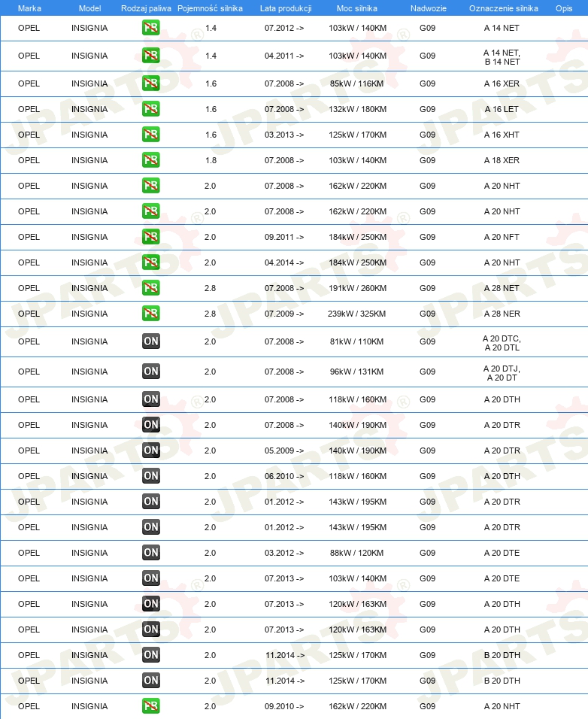This screenshot has width=588, height=719.
Task: Click the Pojemność silnika column header
Action: [210, 8]
